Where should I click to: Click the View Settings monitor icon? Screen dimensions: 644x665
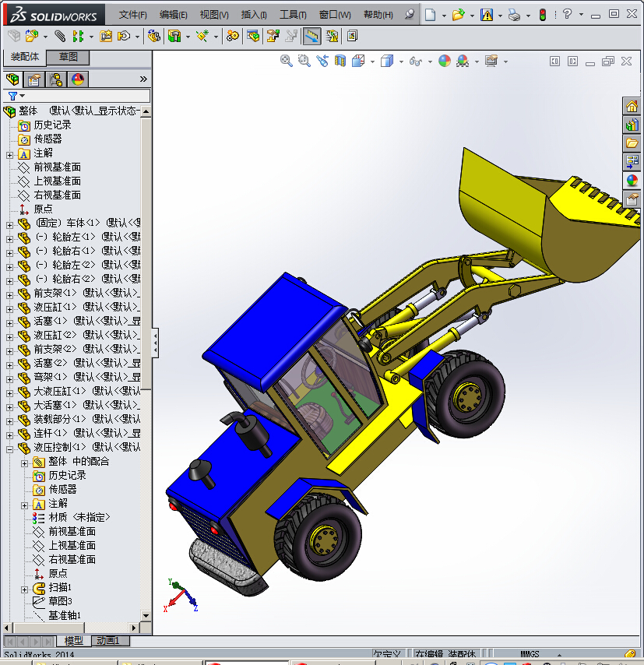coord(491,61)
